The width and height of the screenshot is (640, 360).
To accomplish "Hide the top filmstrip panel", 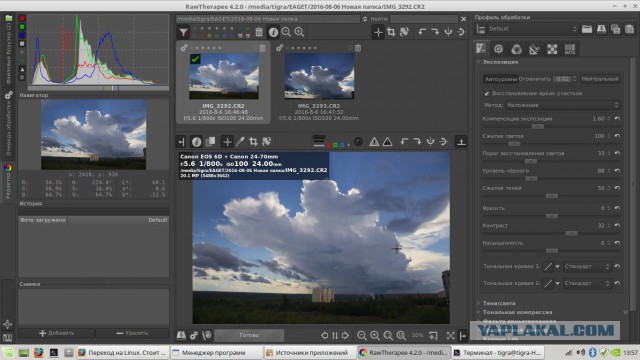I will click(461, 142).
